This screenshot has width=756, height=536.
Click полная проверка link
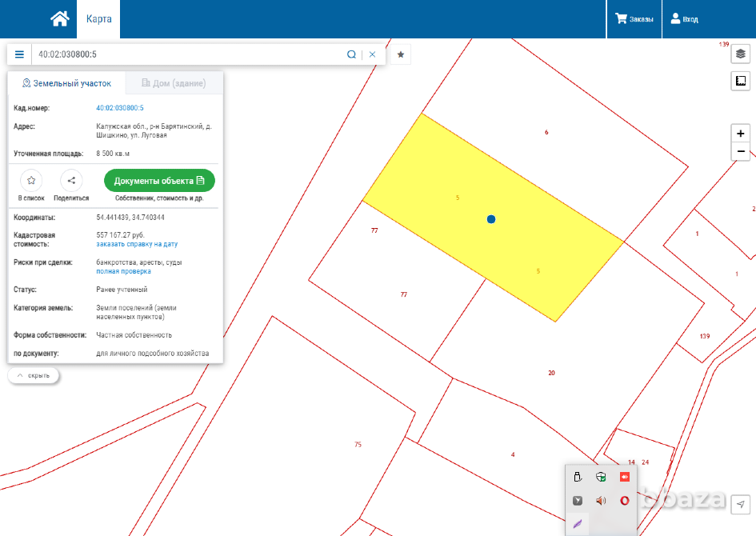(123, 271)
